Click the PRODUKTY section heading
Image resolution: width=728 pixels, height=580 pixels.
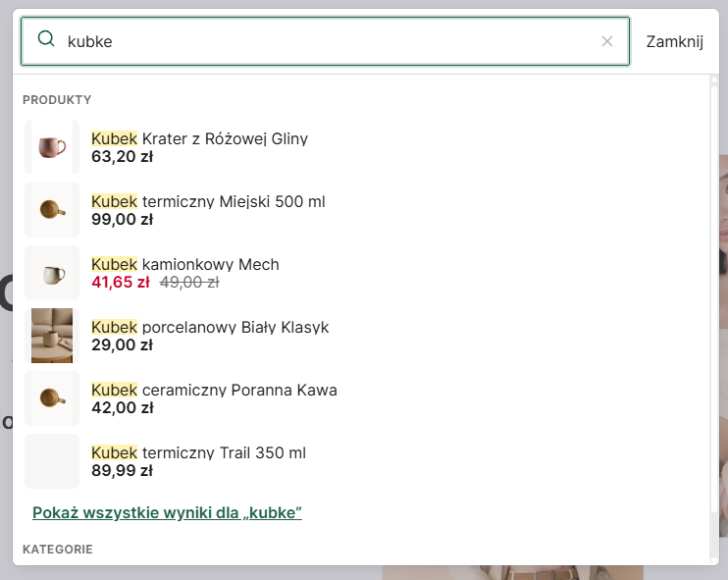point(57,100)
